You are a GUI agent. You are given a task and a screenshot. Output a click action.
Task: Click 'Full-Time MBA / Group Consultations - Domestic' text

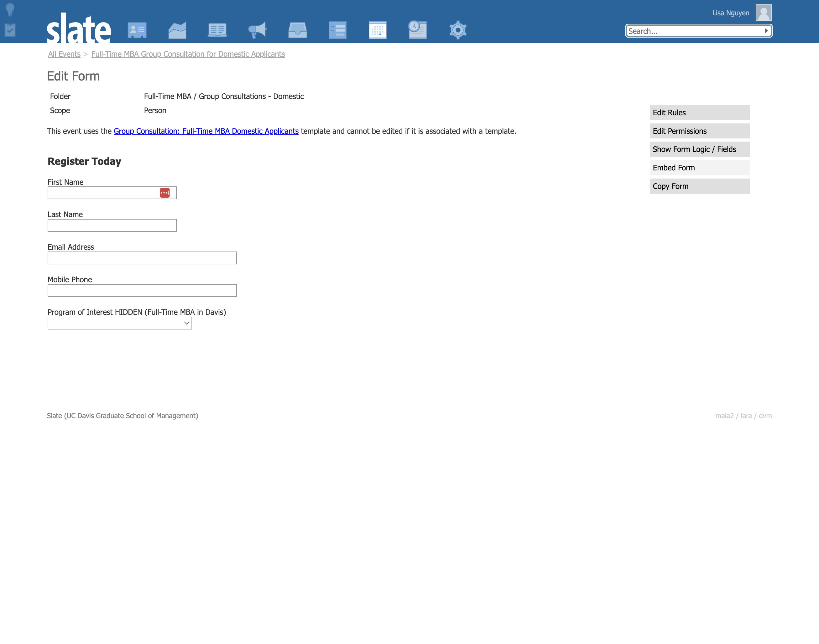pyautogui.click(x=224, y=96)
